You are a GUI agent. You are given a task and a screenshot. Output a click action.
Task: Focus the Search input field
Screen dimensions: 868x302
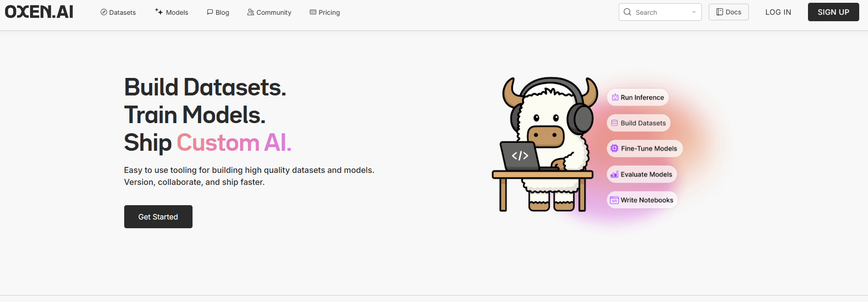660,12
